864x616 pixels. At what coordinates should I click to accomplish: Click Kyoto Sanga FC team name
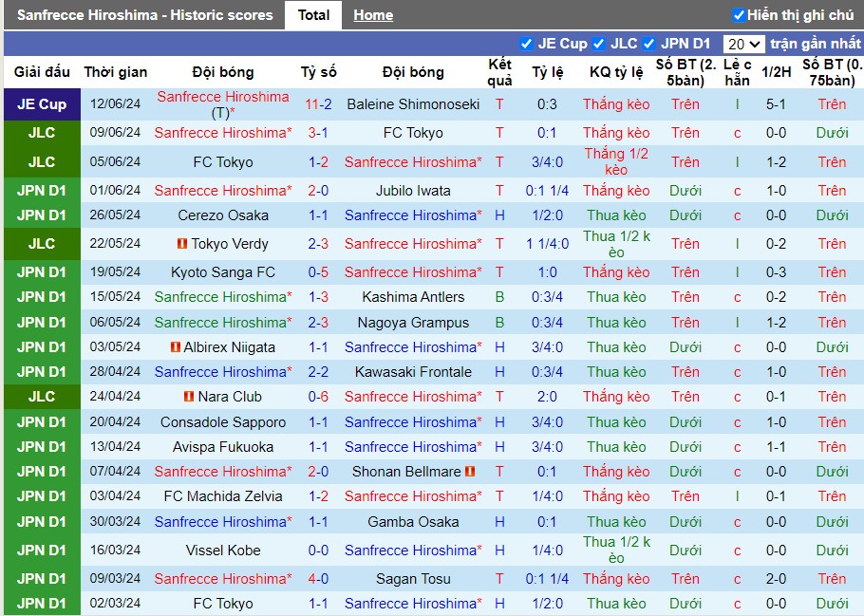click(x=223, y=272)
